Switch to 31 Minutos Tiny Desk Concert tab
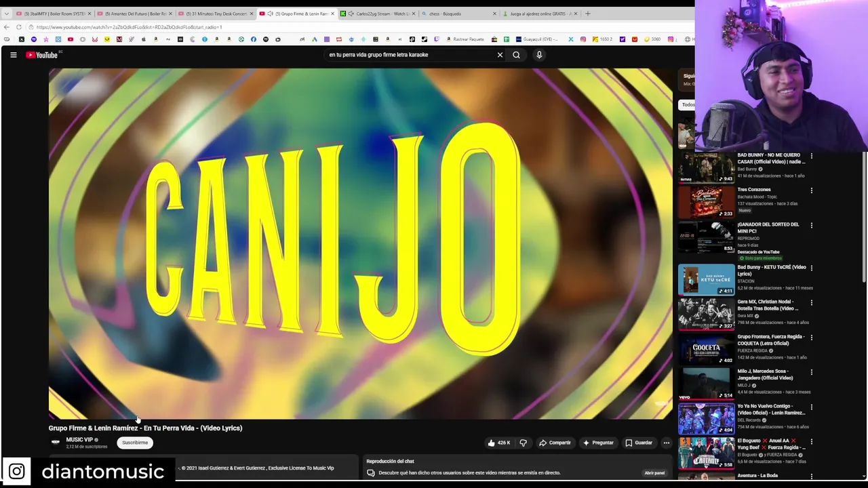 click(215, 14)
